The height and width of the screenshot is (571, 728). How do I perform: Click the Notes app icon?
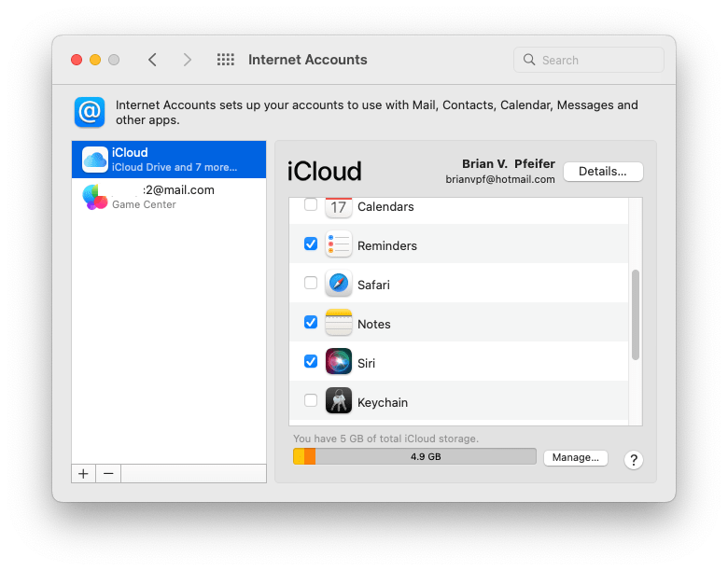(x=338, y=324)
